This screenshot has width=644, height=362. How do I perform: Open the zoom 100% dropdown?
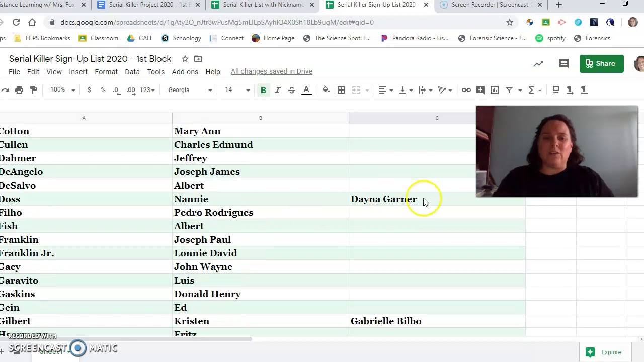(62, 90)
